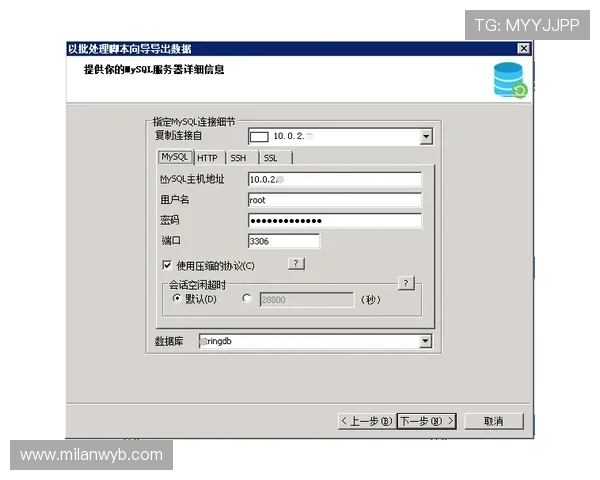Open the SSL tab
The height and width of the screenshot is (480, 600).
pos(271,158)
